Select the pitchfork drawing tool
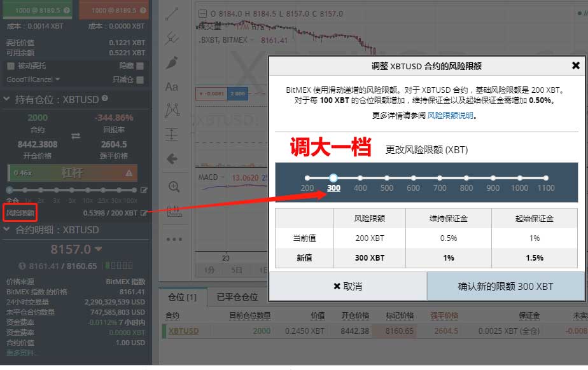588x370 pixels. 172,38
